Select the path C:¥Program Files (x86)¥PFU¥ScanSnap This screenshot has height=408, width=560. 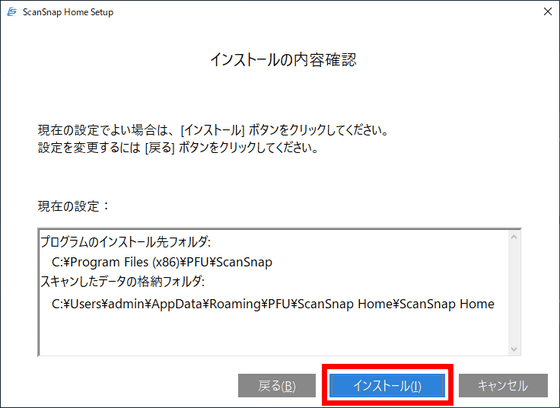pos(162,262)
